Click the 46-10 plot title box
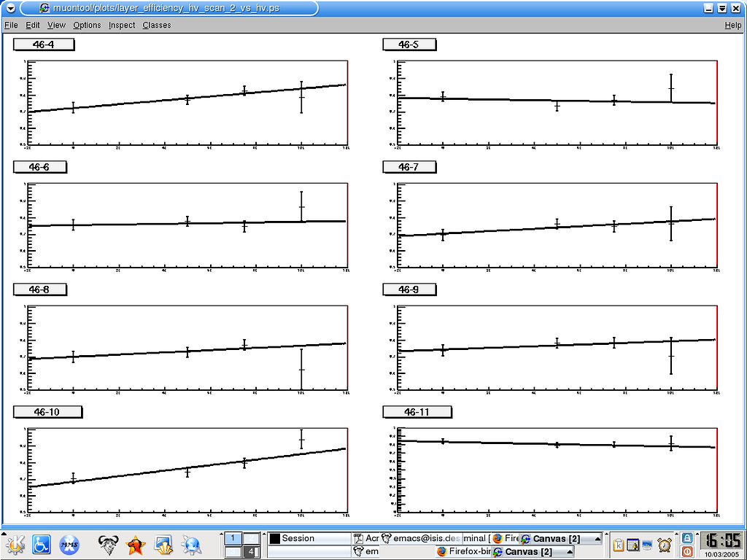 pyautogui.click(x=47, y=412)
